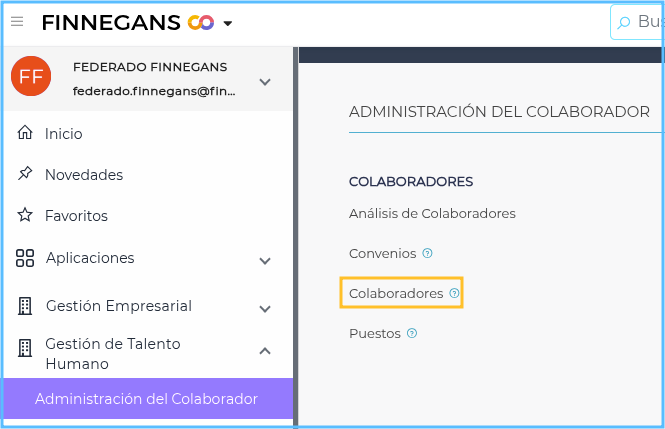Click the hamburger menu icon
The width and height of the screenshot is (665, 429).
(17, 22)
